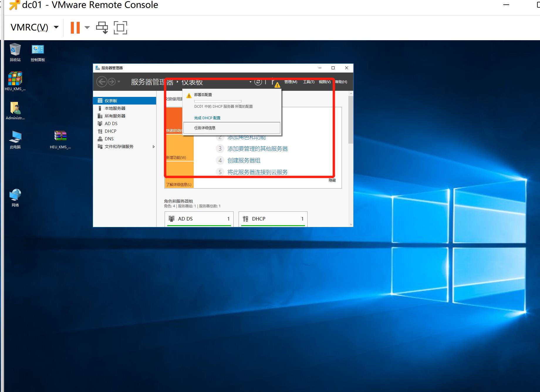Expand the power options arrow beside pause
Screen dimensions: 540x392
[87, 28]
